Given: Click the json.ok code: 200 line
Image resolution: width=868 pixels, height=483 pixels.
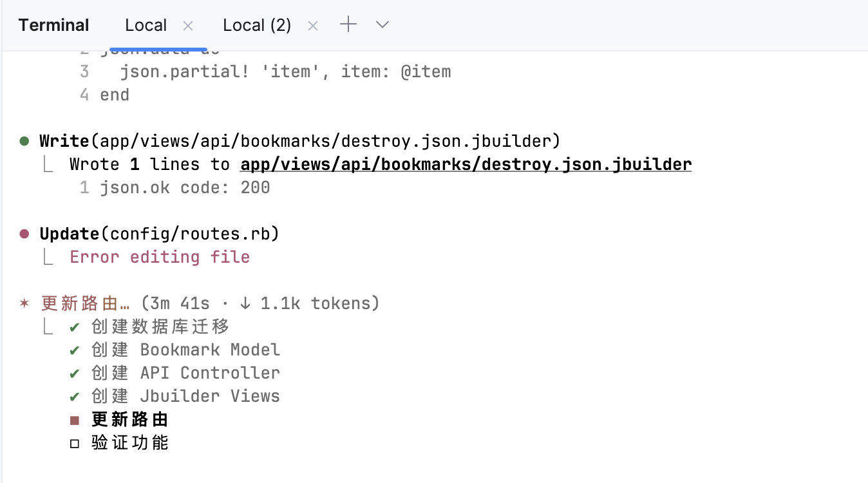Looking at the screenshot, I should coord(184,188).
